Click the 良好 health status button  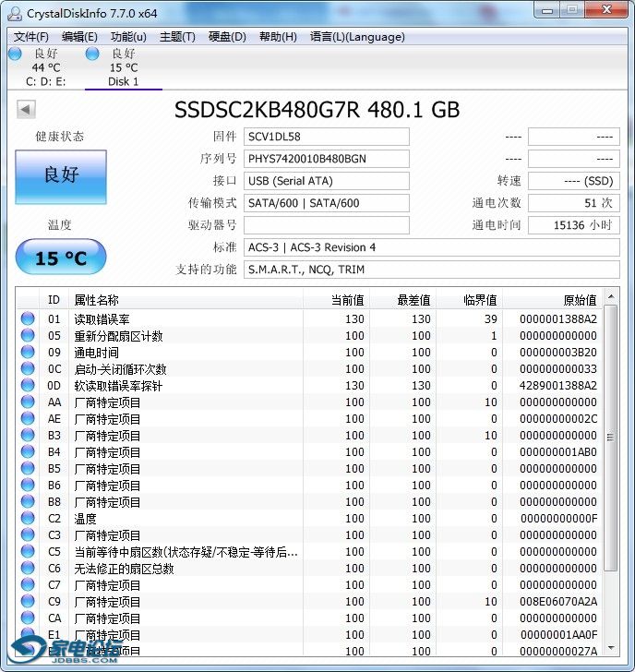[61, 176]
